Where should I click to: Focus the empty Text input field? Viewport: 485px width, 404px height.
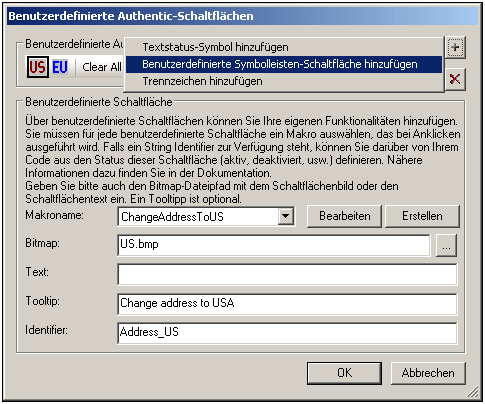click(287, 274)
